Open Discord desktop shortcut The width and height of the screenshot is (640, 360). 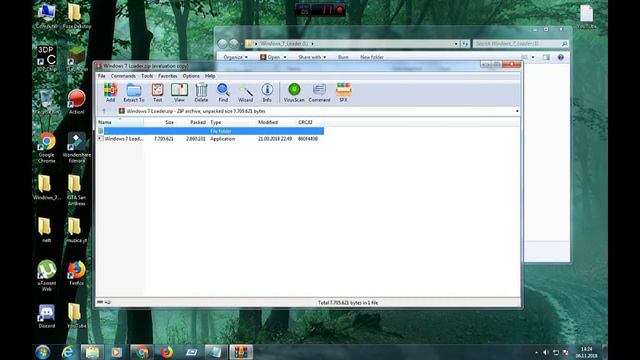[47, 316]
